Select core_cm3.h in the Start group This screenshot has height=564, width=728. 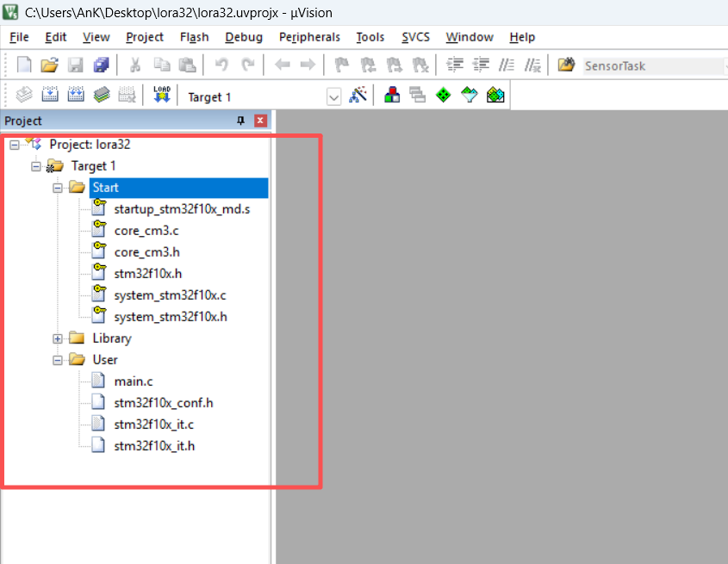pos(146,252)
